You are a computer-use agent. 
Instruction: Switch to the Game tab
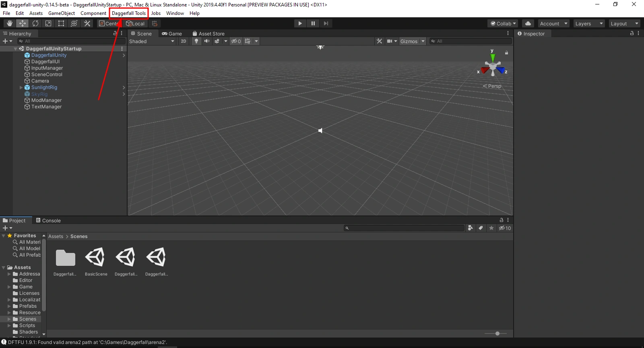[x=172, y=33]
